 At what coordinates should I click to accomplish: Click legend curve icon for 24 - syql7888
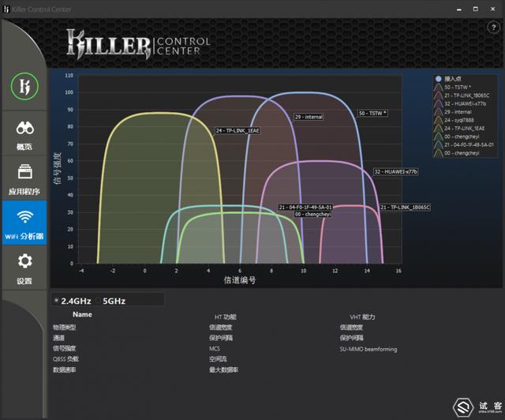click(x=438, y=120)
